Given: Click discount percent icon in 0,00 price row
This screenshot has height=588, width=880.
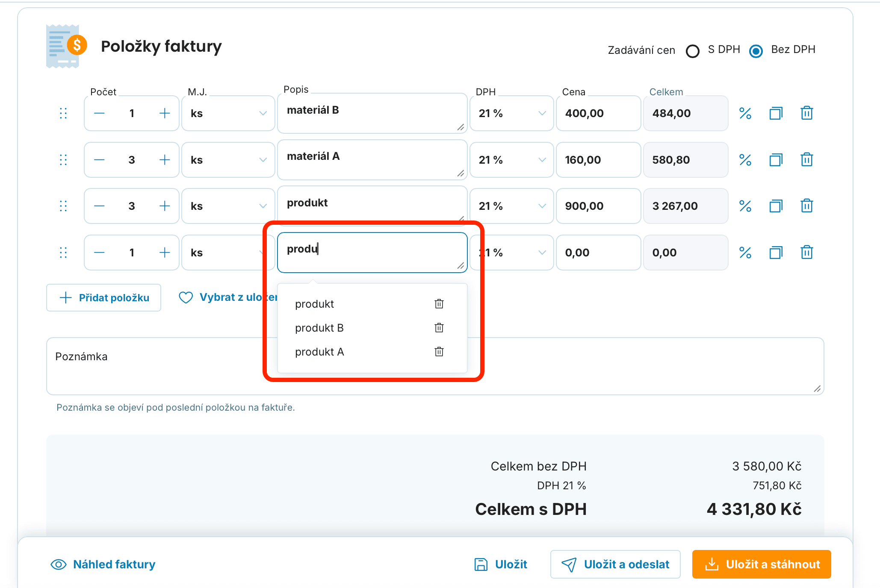Looking at the screenshot, I should pyautogui.click(x=745, y=253).
